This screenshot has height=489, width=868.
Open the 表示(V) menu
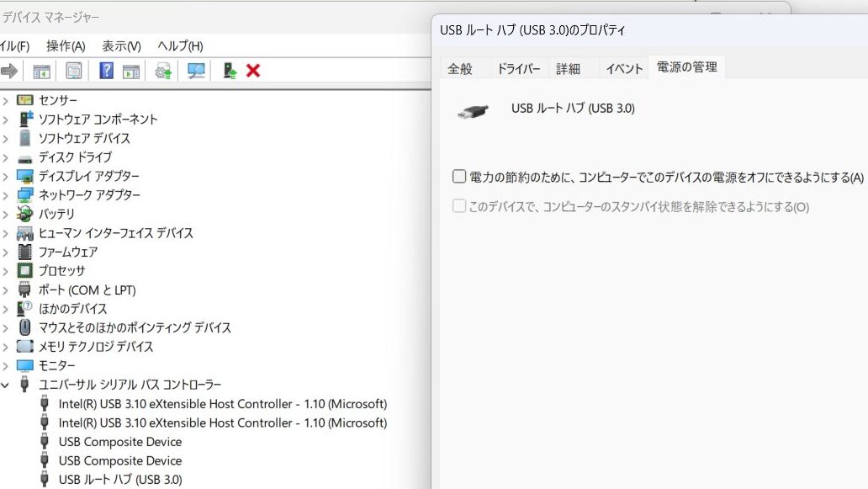[121, 45]
